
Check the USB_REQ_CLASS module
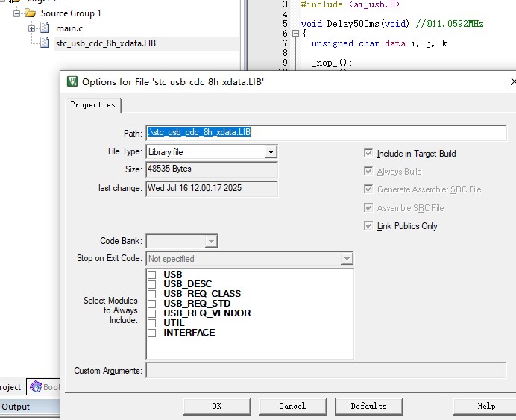point(152,294)
